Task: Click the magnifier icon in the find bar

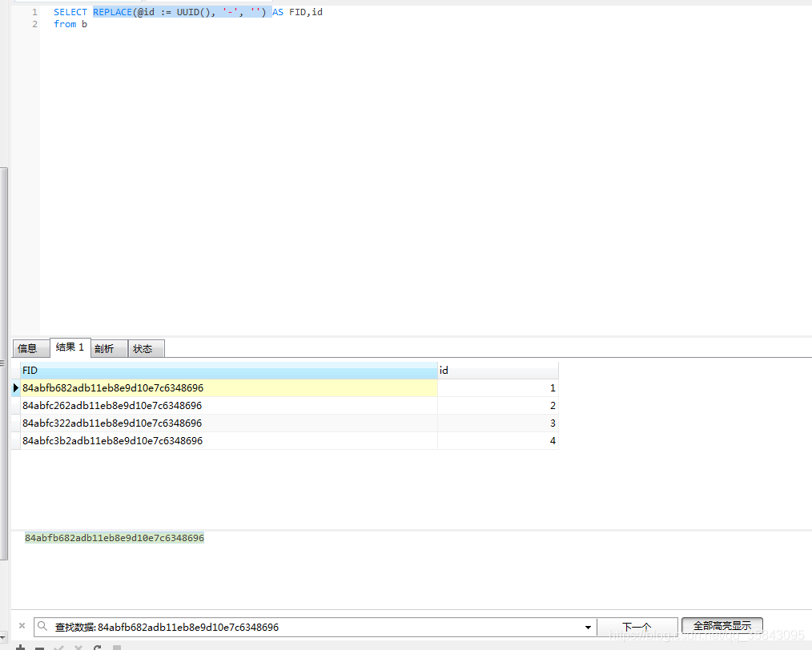Action: [x=42, y=625]
